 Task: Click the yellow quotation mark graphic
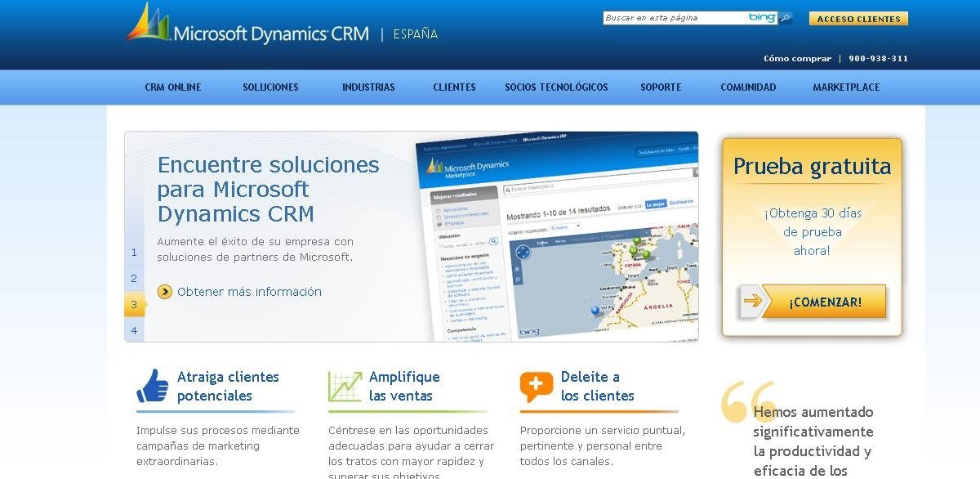tap(746, 402)
